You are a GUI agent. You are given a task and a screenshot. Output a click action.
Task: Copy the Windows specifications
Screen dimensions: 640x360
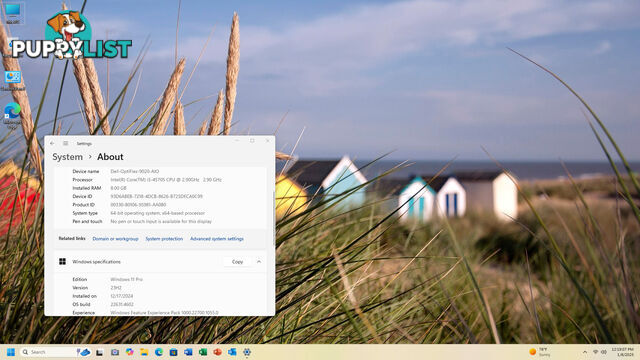(x=238, y=262)
